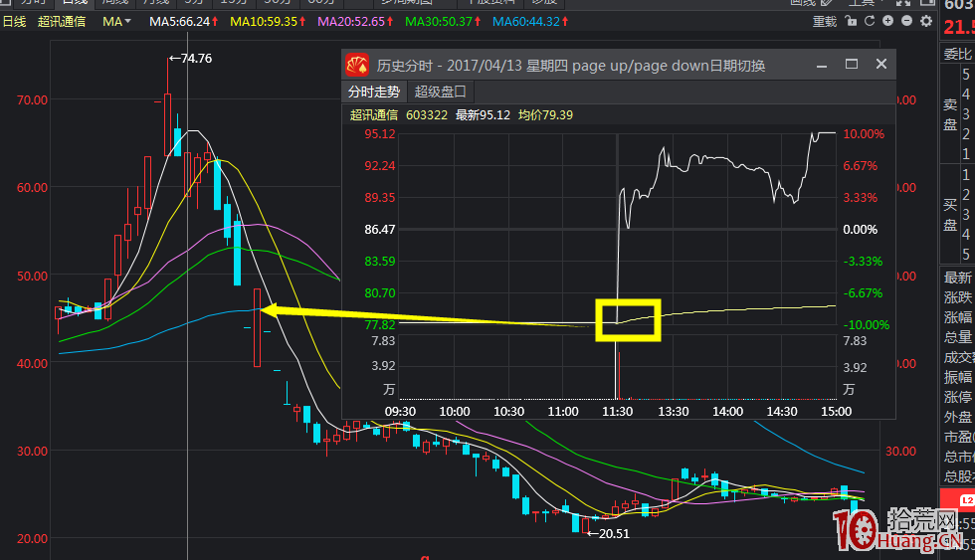Screen dimensions: 975x560
Task: Click the 70.00 price axis label
Action: tap(32, 100)
